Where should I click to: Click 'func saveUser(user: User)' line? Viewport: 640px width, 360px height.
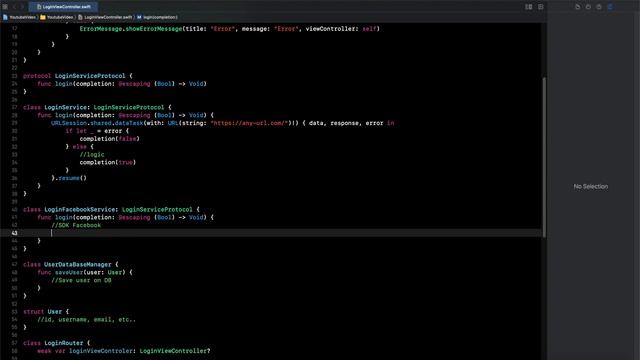click(85, 272)
